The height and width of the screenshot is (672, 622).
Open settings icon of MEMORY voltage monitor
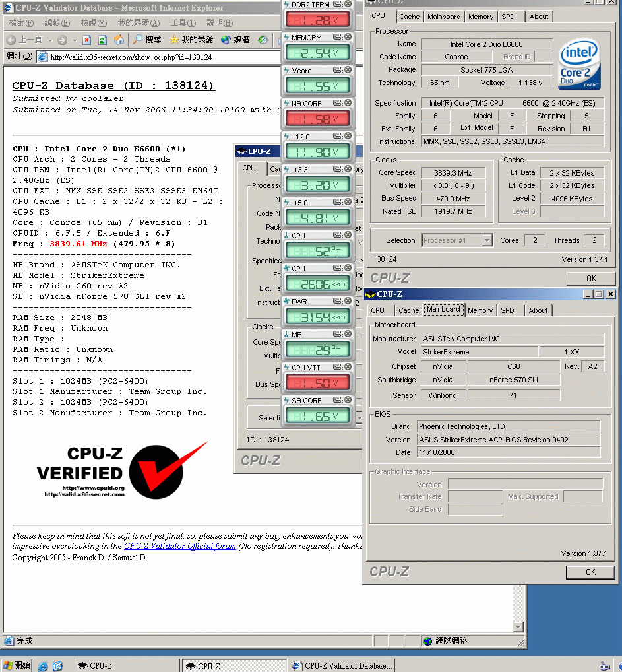click(338, 37)
